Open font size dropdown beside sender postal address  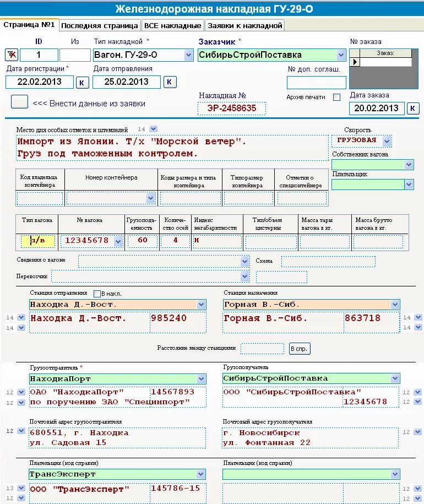tap(21, 431)
